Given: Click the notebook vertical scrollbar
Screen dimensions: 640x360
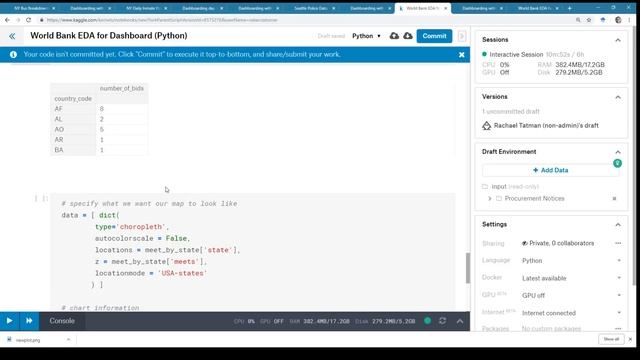Looking at the screenshot, I should tap(468, 268).
